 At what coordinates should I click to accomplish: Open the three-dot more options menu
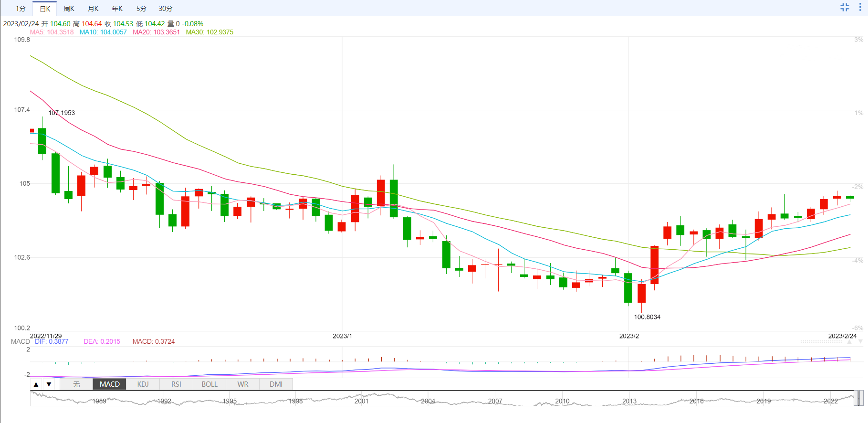(x=860, y=7)
